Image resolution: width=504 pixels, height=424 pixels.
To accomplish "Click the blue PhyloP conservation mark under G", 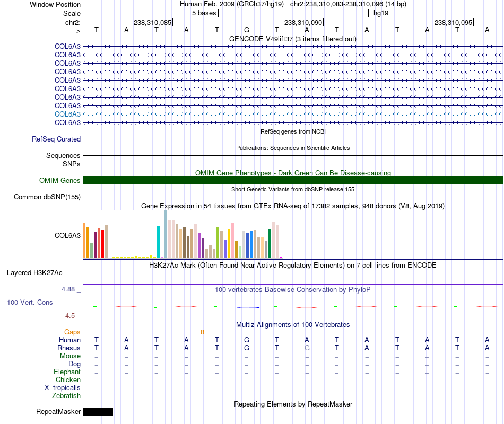I will tap(248, 307).
